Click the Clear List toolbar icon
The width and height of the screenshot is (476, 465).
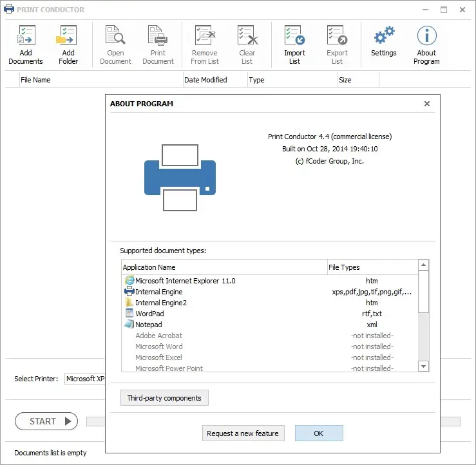point(247,35)
